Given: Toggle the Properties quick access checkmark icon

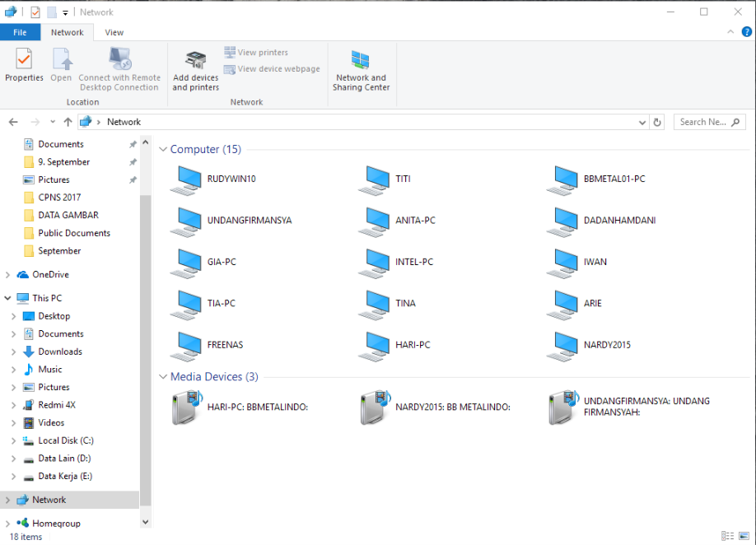Looking at the screenshot, I should pyautogui.click(x=35, y=12).
